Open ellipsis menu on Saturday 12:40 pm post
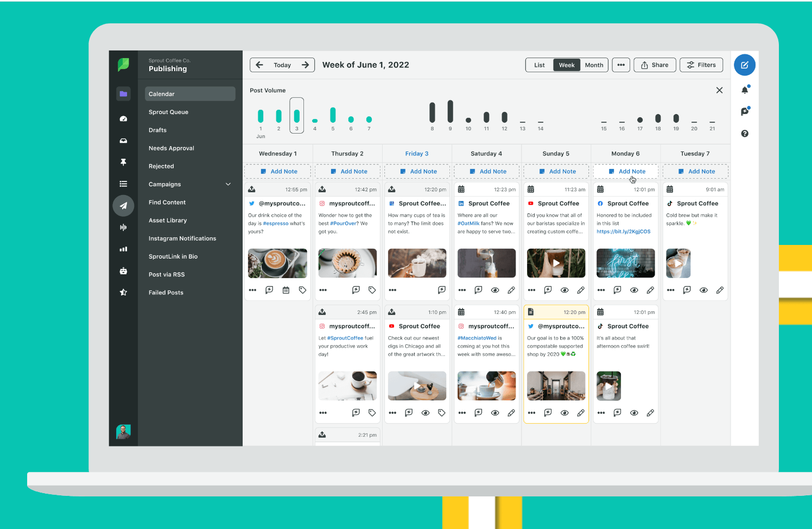 coord(462,413)
